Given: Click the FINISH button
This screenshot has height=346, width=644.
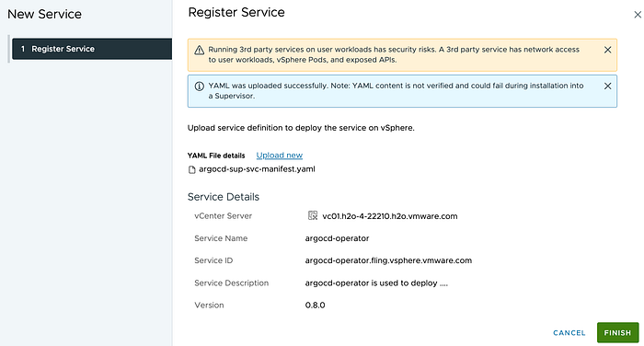Looking at the screenshot, I should coord(617,332).
